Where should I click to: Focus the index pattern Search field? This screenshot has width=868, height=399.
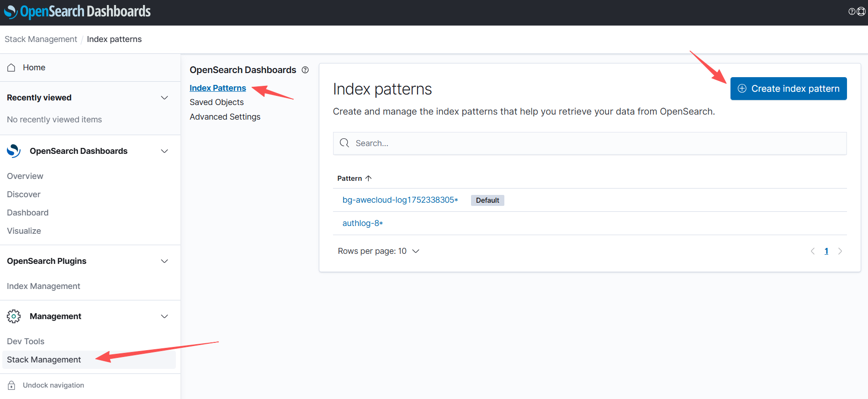tap(594, 143)
